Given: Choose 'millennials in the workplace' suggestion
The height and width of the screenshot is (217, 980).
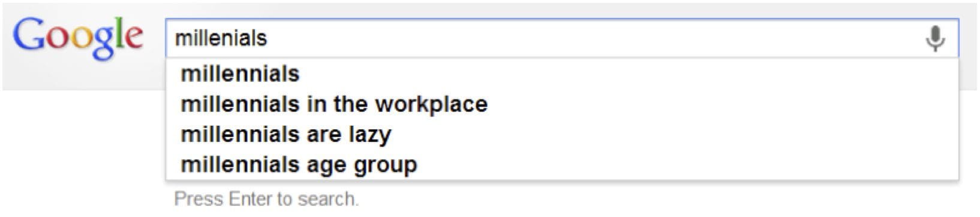Looking at the screenshot, I should tap(562, 104).
